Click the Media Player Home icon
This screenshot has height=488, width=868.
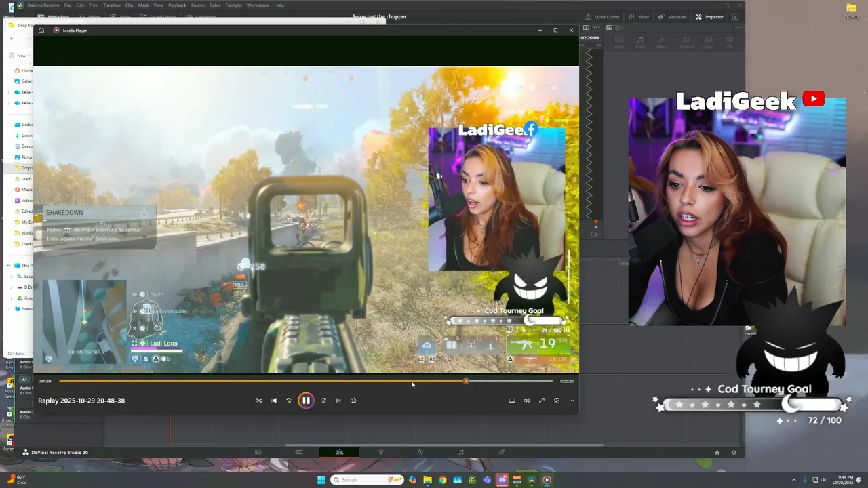(x=41, y=30)
